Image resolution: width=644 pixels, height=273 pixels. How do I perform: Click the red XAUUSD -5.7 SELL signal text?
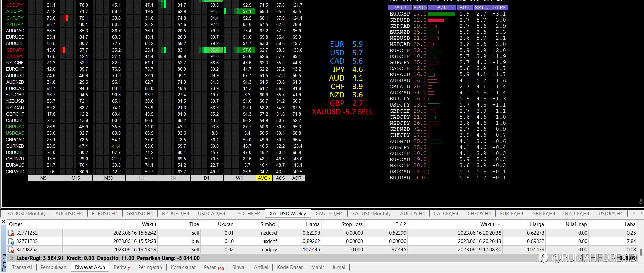click(x=343, y=112)
